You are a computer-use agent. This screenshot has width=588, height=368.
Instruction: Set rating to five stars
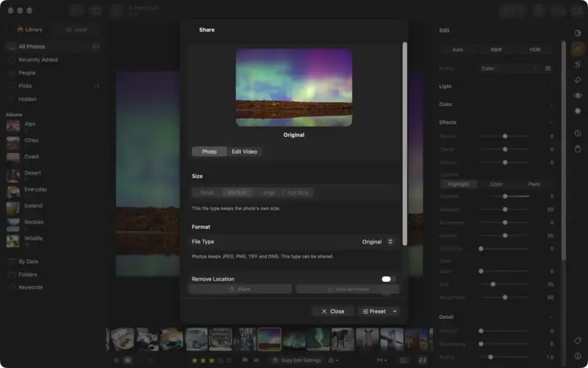coord(229,361)
